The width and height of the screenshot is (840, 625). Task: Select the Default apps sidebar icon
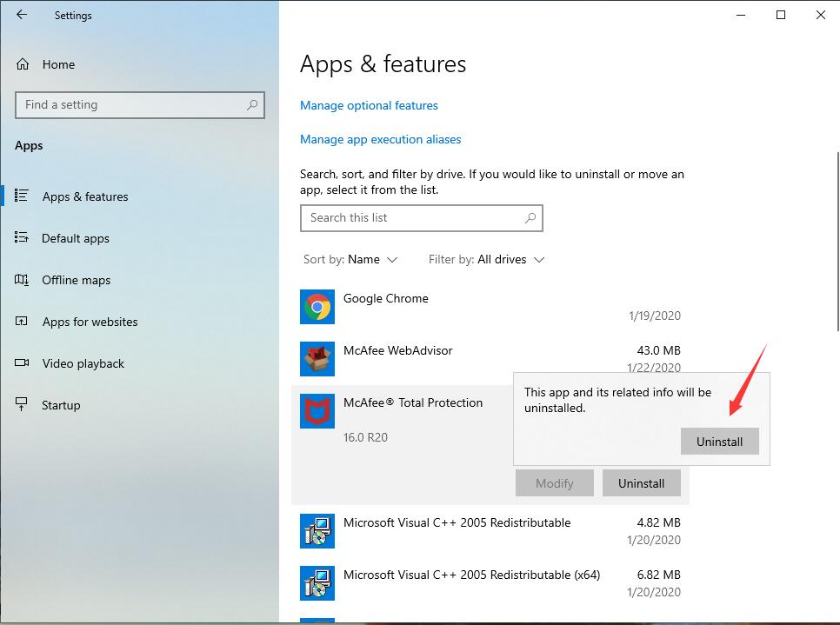click(22, 237)
